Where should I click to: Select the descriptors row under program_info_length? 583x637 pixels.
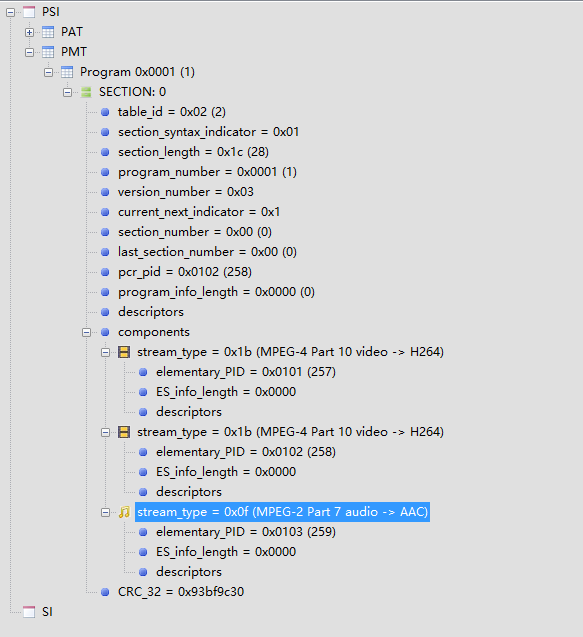coord(151,312)
